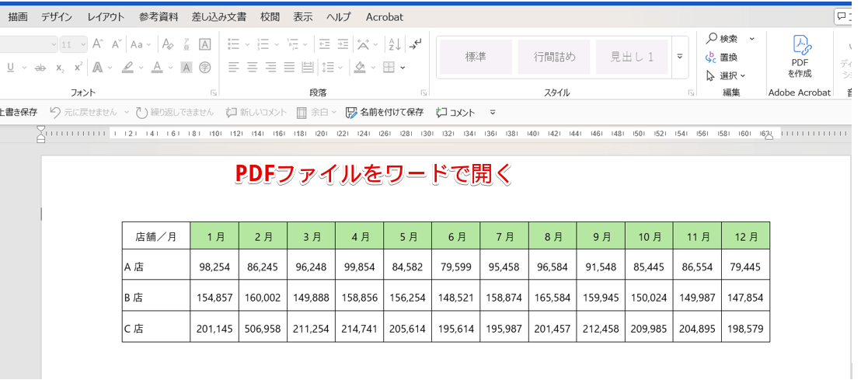This screenshot has width=868, height=380.
Task: Shrink font size with the smaller A icon
Action: click(116, 44)
